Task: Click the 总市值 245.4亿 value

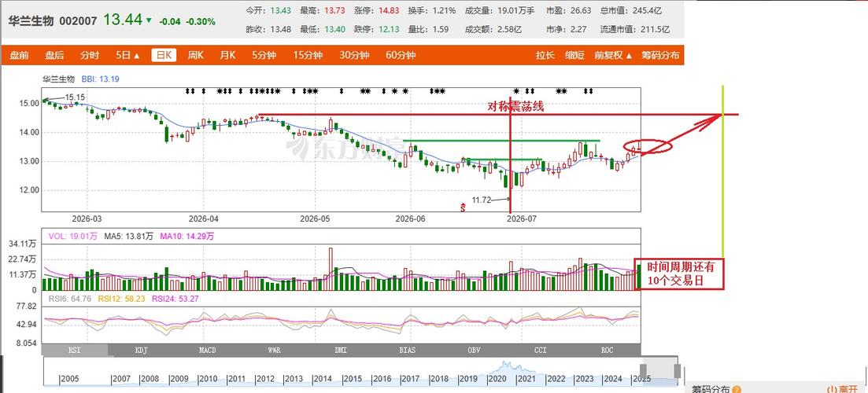Action: tap(646, 10)
